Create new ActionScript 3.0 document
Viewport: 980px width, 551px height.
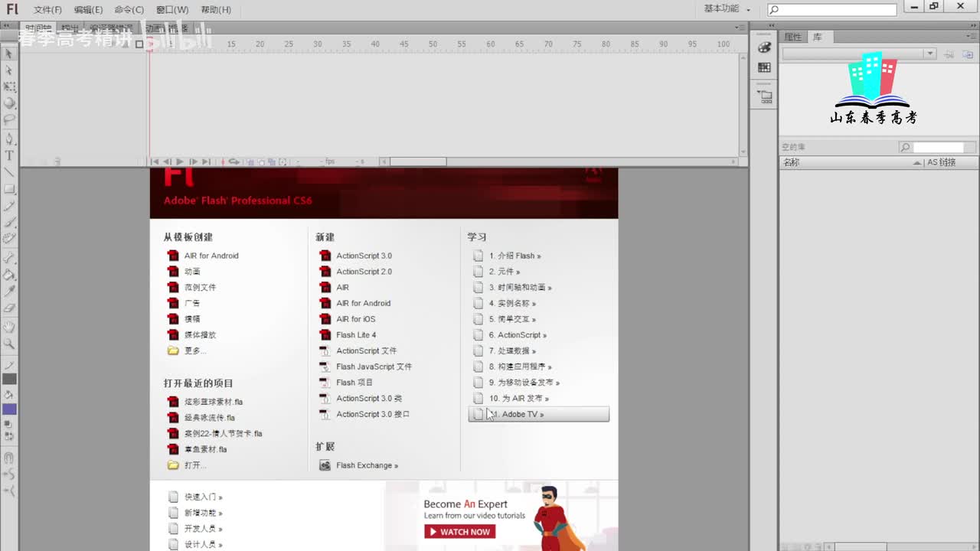pyautogui.click(x=364, y=256)
